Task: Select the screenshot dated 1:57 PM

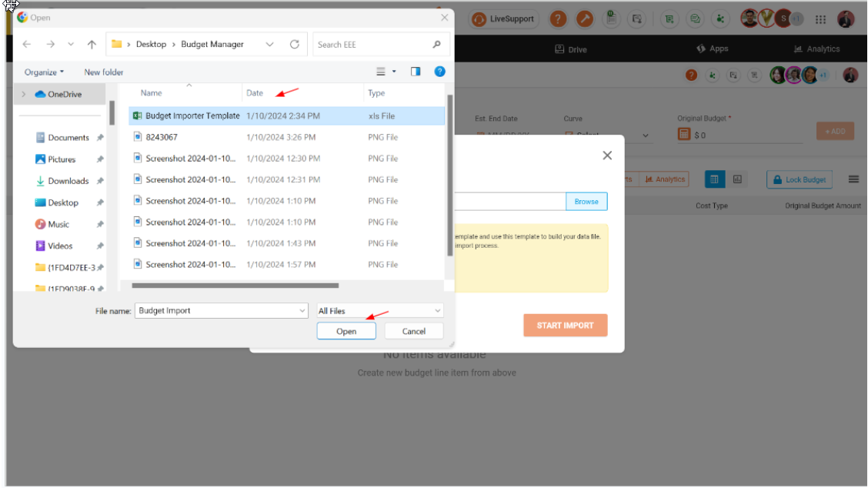Action: 287,264
